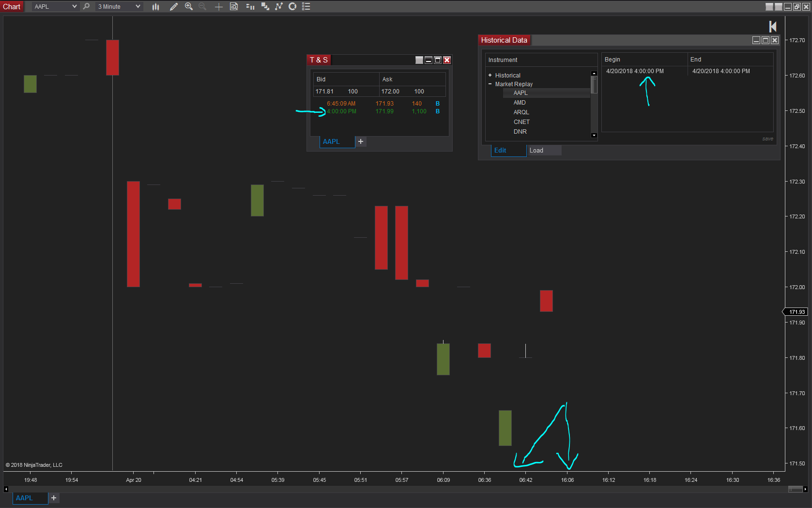Open the instrument search magnifier icon
The height and width of the screenshot is (508, 812).
click(86, 6)
